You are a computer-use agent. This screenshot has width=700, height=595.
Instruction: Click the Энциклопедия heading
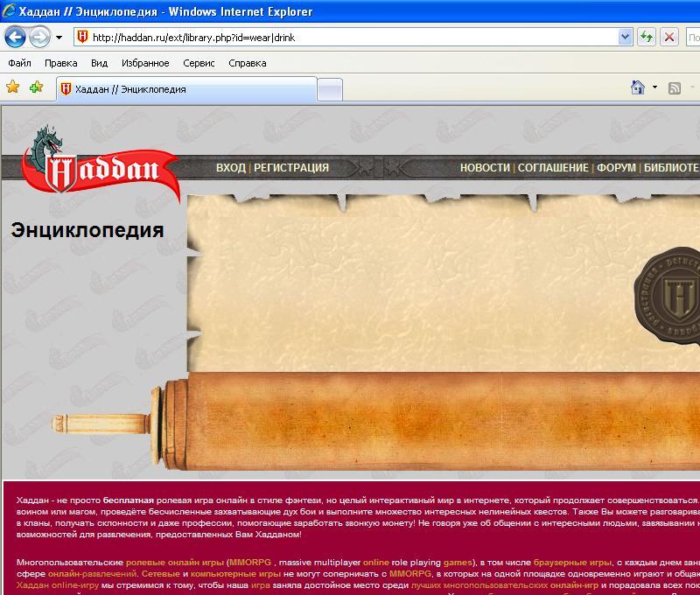tap(87, 230)
